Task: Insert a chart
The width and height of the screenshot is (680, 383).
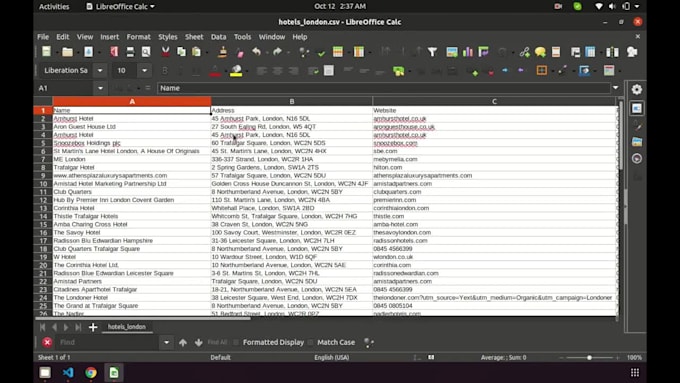Action: tap(468, 52)
